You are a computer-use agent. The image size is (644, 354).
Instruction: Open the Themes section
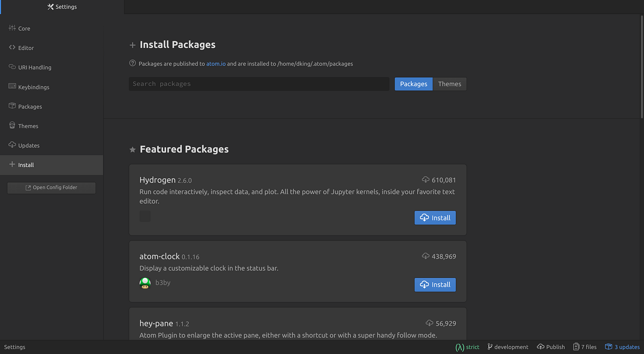[x=28, y=126]
